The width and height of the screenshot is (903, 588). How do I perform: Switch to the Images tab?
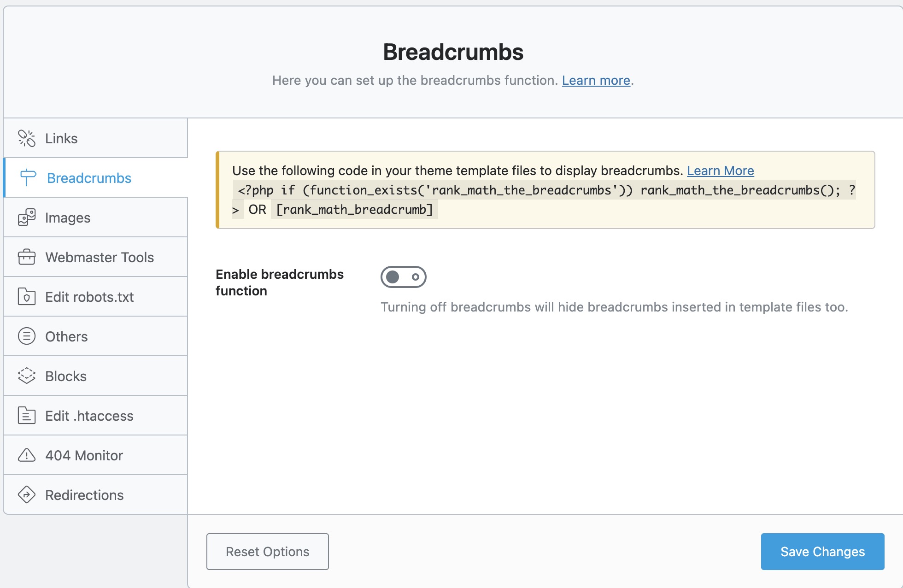(96, 218)
